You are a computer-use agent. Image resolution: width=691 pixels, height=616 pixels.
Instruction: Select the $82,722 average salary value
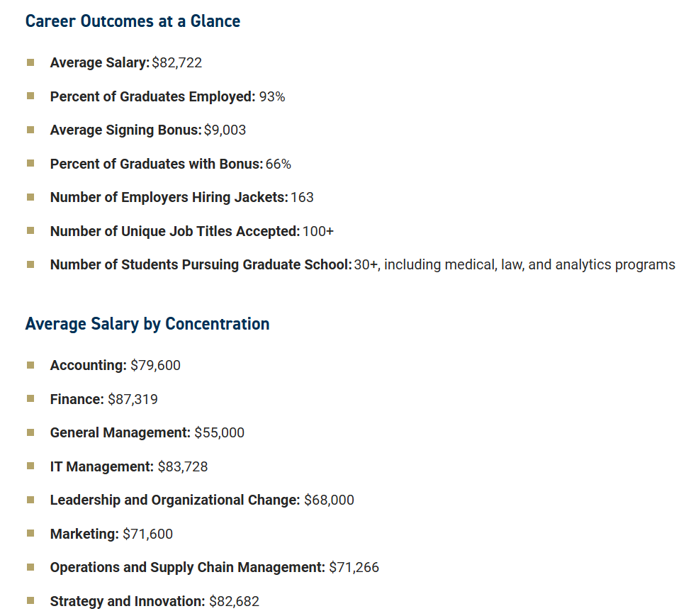coord(176,62)
